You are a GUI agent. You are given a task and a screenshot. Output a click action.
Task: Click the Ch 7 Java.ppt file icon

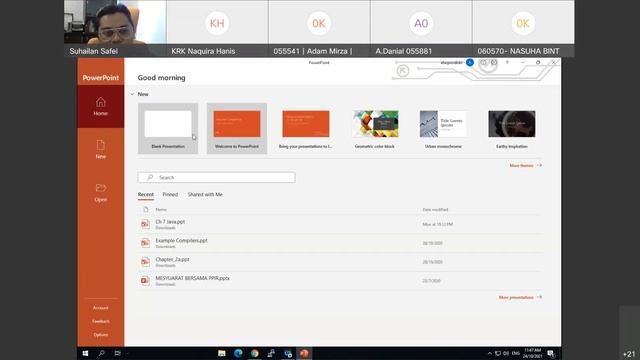pyautogui.click(x=145, y=224)
